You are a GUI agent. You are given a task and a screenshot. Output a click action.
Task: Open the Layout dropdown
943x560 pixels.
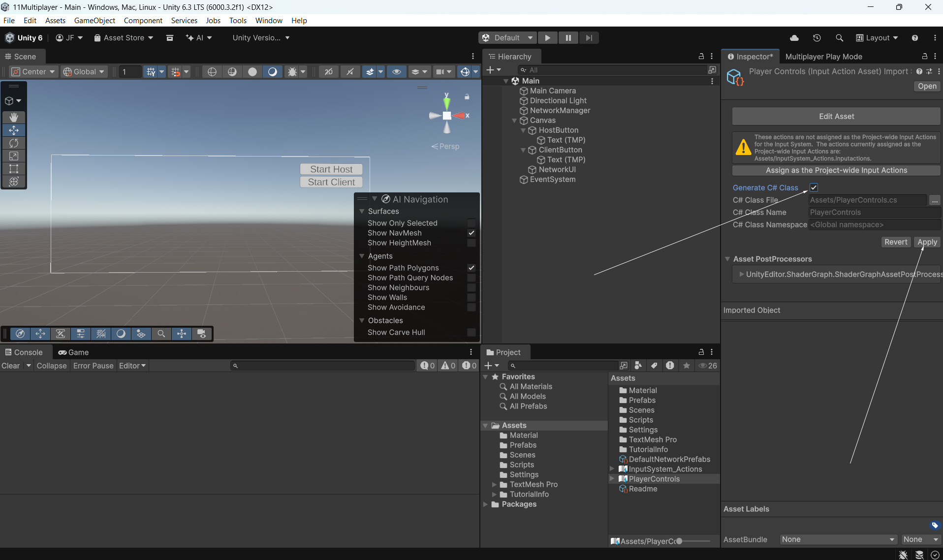(877, 38)
